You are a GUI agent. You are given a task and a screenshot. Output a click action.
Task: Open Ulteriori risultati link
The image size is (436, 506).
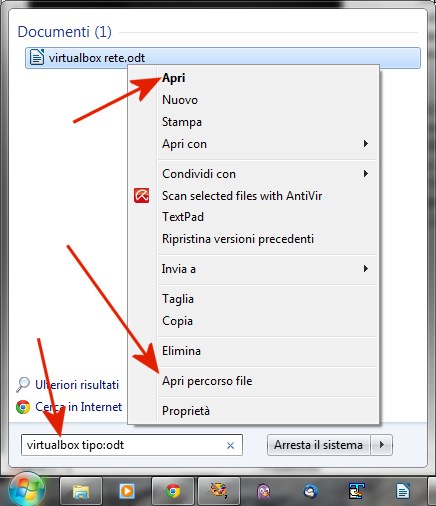(77, 385)
